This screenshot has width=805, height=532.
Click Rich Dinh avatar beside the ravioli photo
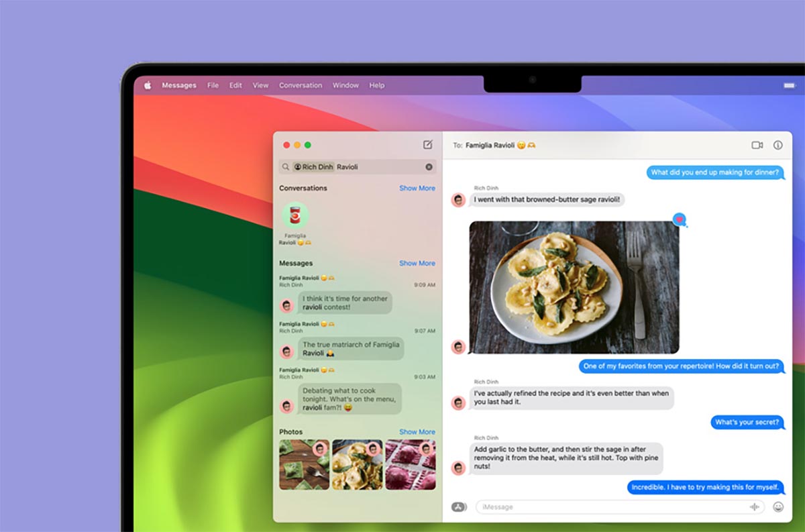459,347
